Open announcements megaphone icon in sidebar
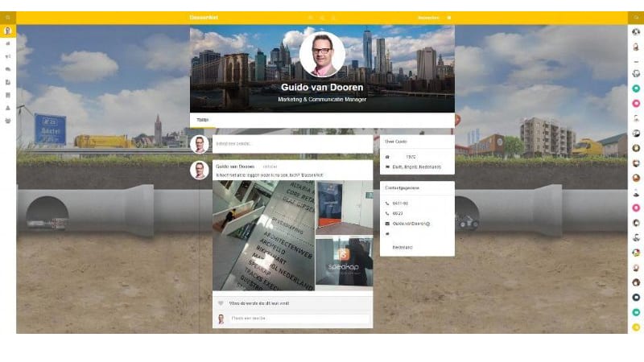Viewport: 644px width, 362px height. (8, 56)
